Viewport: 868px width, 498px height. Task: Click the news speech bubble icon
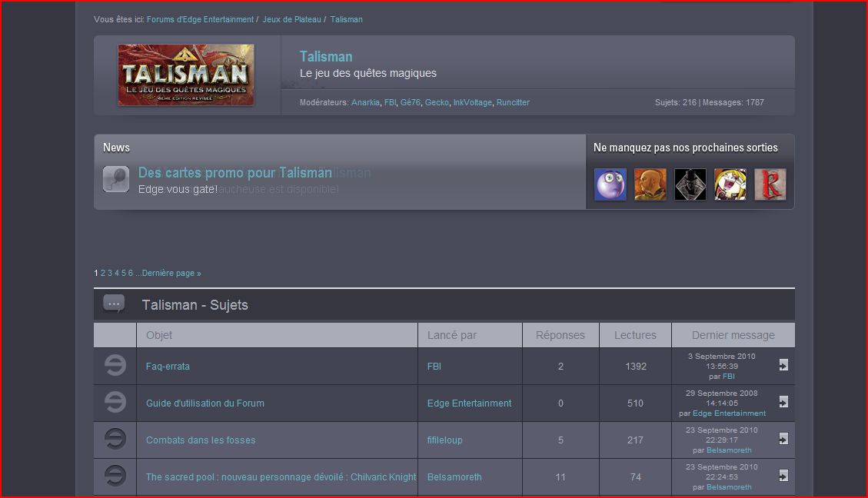point(115,179)
